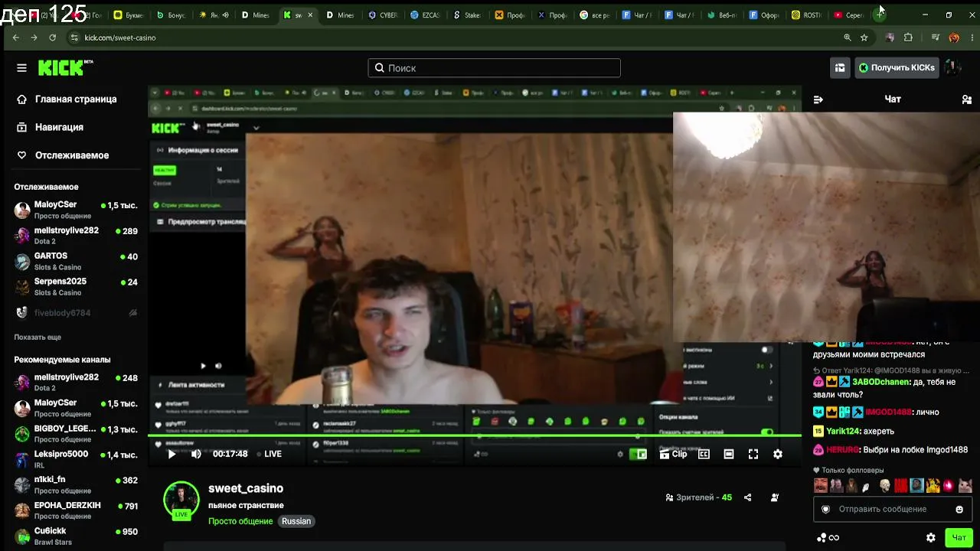Play or pause the stream video
The image size is (980, 551).
pyautogui.click(x=171, y=454)
